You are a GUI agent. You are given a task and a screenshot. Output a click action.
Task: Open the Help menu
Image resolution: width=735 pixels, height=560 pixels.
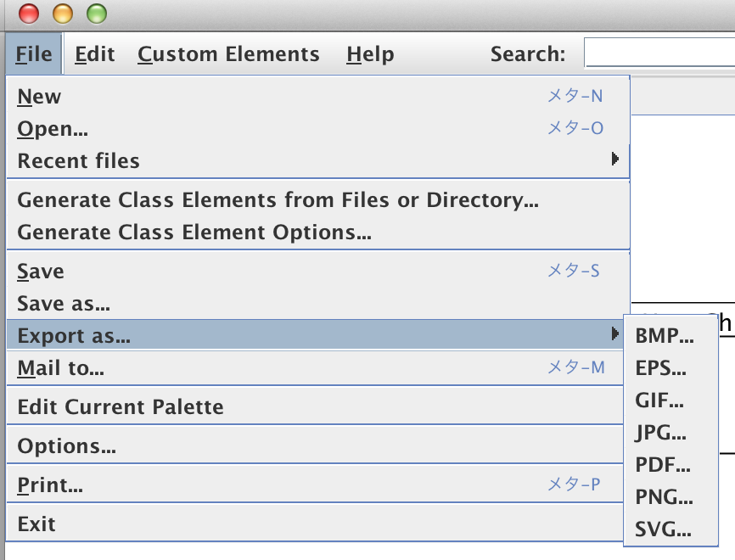370,54
